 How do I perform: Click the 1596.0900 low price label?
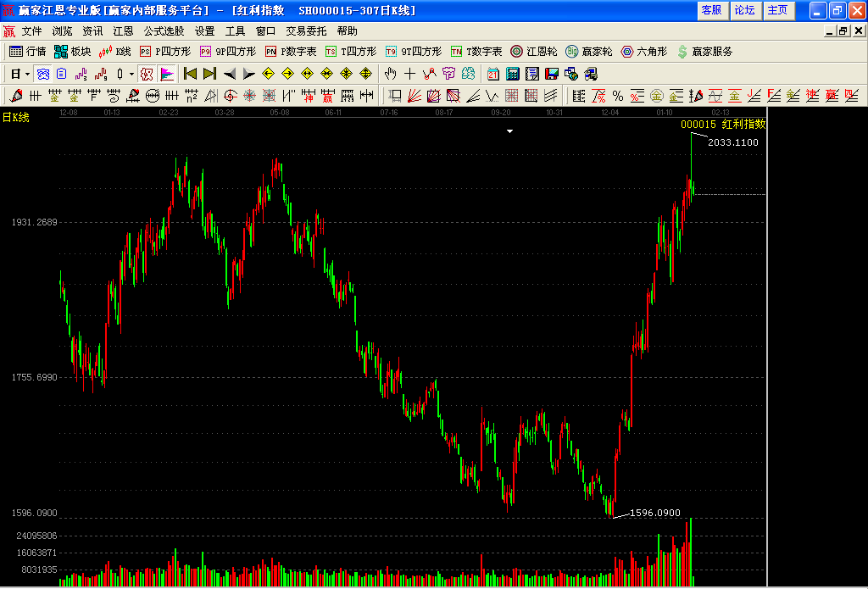click(654, 513)
